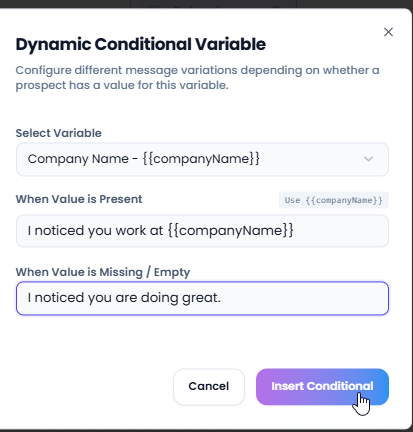Select the 'Configure different message variations' description text
The height and width of the screenshot is (432, 413).
197,78
